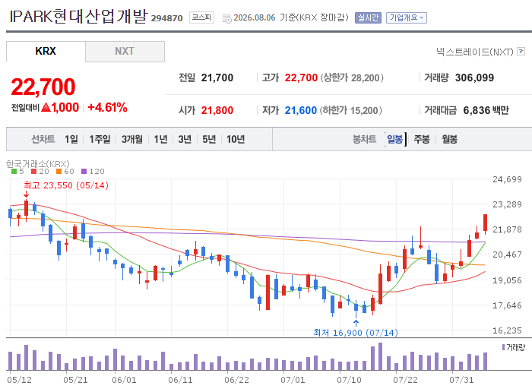Open the NXT help question mark icon
The width and height of the screenshot is (532, 392).
pyautogui.click(x=521, y=52)
